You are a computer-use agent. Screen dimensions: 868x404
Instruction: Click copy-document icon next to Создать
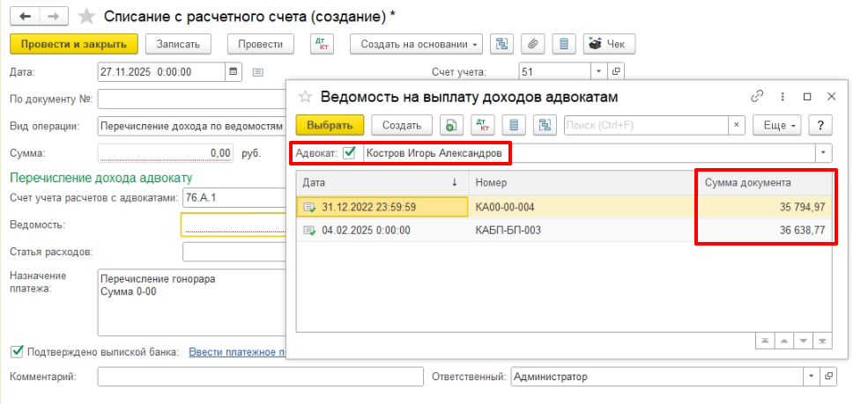tap(451, 125)
